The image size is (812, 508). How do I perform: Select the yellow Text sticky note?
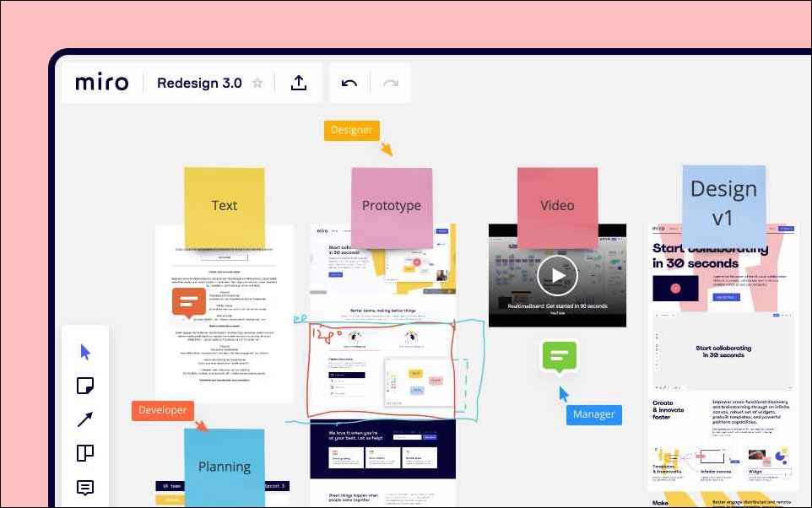point(225,207)
